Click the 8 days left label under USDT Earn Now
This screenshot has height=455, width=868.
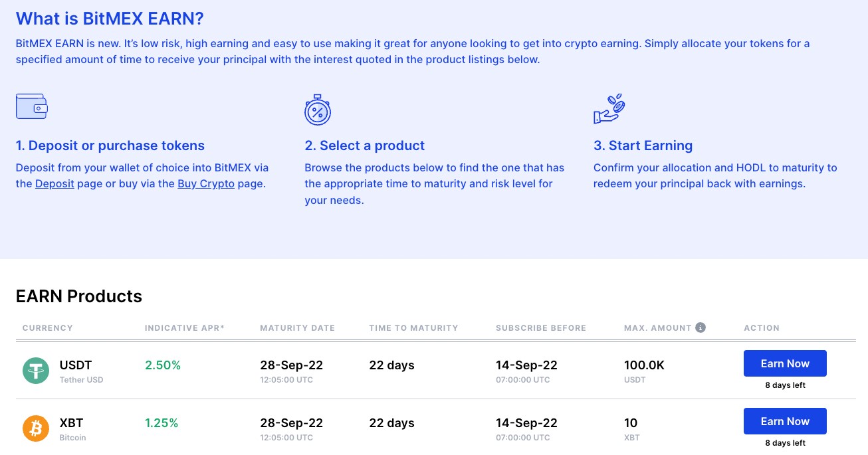[x=785, y=385]
